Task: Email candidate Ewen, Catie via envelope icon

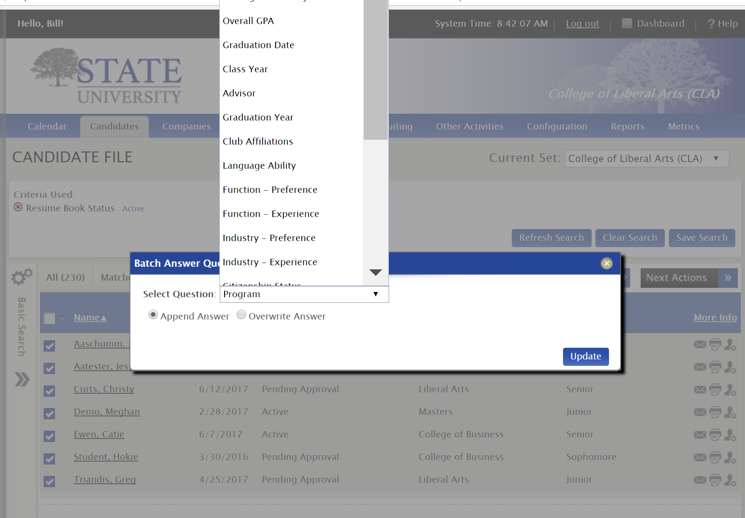Action: click(699, 434)
